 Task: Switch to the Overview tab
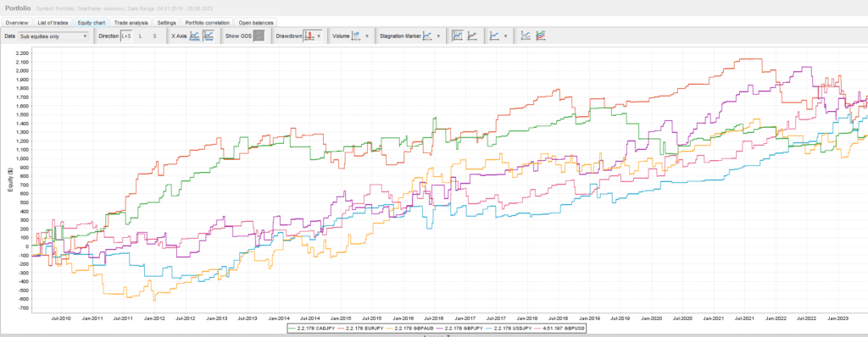pos(17,23)
